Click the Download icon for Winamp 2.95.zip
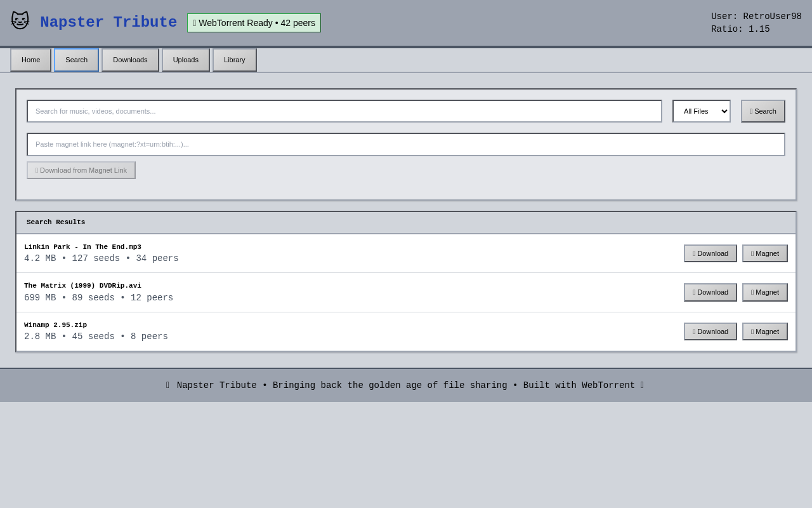 [x=693, y=331]
